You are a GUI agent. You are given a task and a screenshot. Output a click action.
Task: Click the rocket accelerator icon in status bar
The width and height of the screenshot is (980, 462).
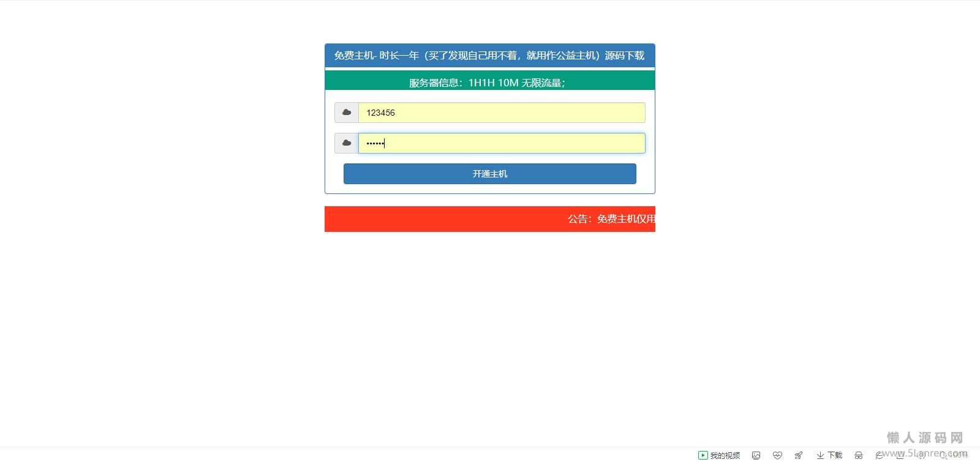point(799,455)
